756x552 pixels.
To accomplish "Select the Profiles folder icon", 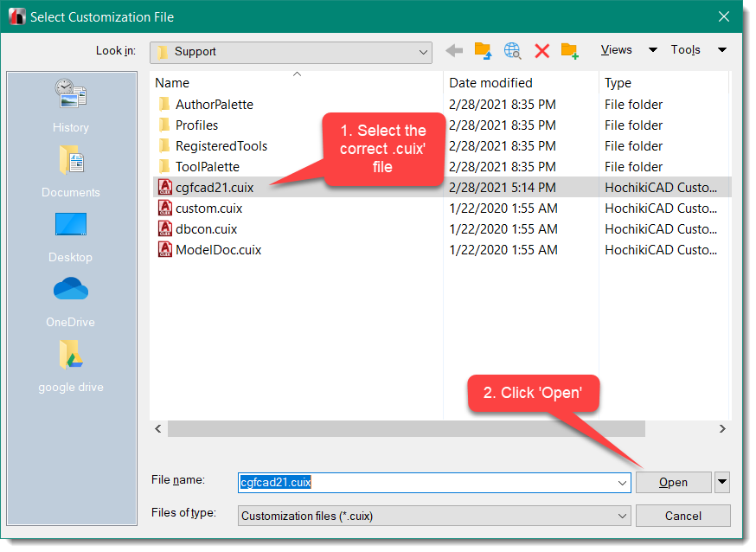I will (164, 125).
